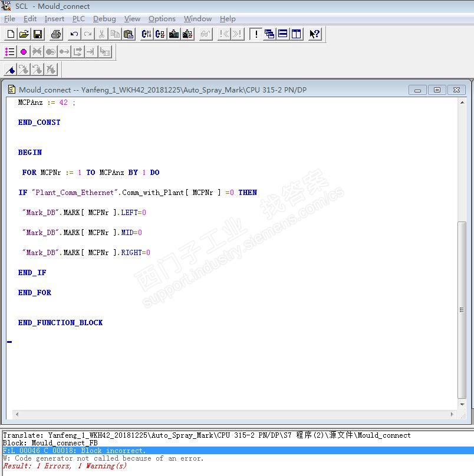Download compiled blocks to PLC
474x476 pixels.
click(174, 34)
